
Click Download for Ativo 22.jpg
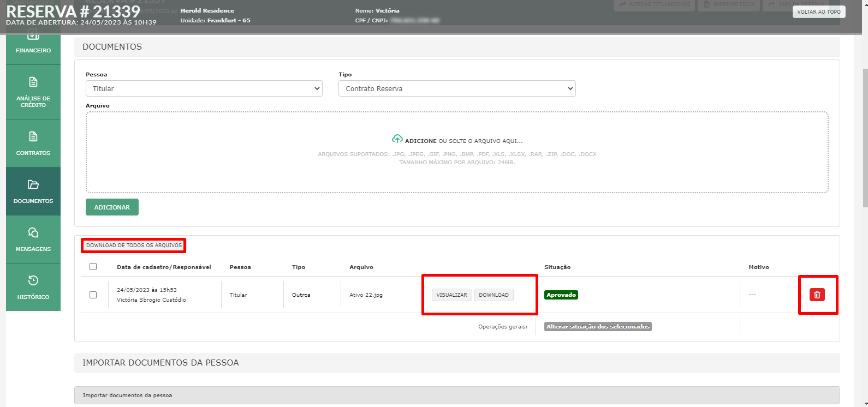click(494, 295)
